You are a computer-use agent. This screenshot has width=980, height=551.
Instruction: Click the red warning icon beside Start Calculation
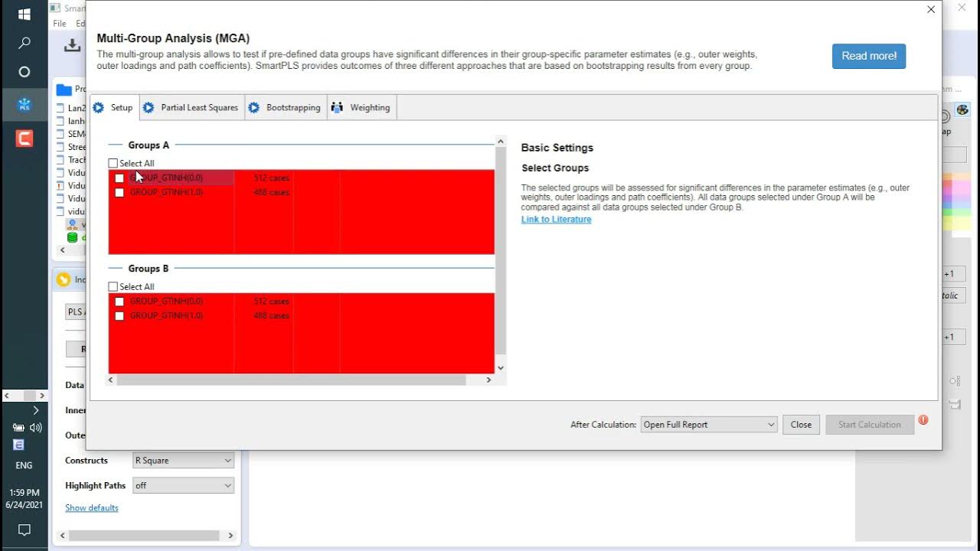(923, 419)
